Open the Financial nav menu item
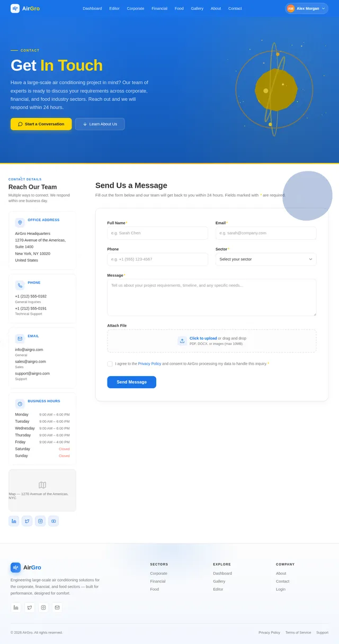This screenshot has height=644, width=339. coord(159,8)
